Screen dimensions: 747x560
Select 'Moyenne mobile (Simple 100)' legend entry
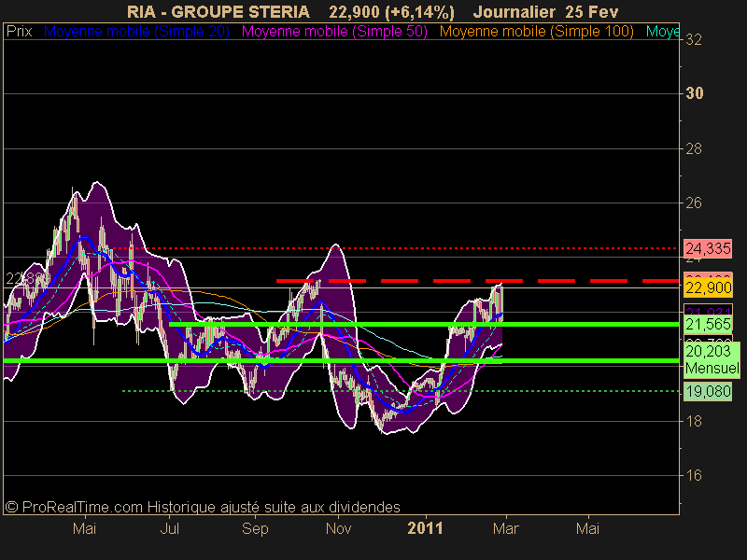click(536, 32)
